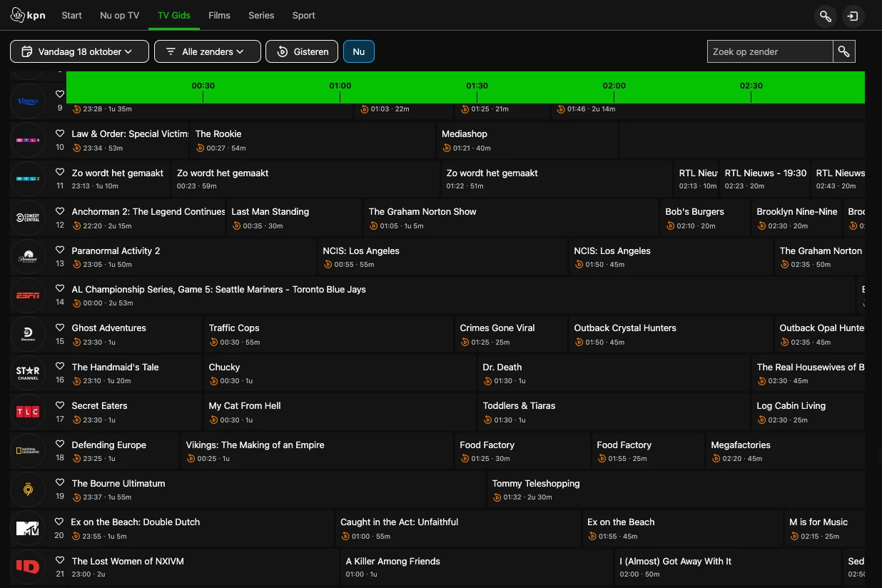
Task: Open the National Geographic channel logo
Action: (x=28, y=451)
